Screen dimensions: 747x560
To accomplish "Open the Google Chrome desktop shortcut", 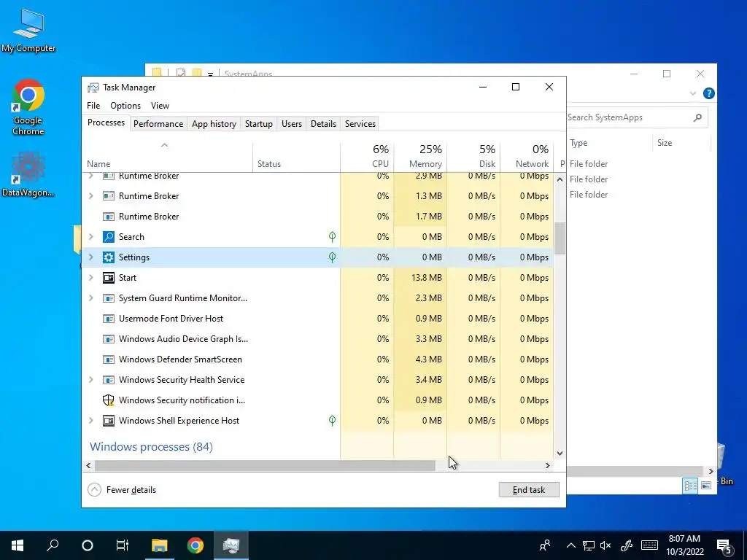I will pyautogui.click(x=28, y=107).
